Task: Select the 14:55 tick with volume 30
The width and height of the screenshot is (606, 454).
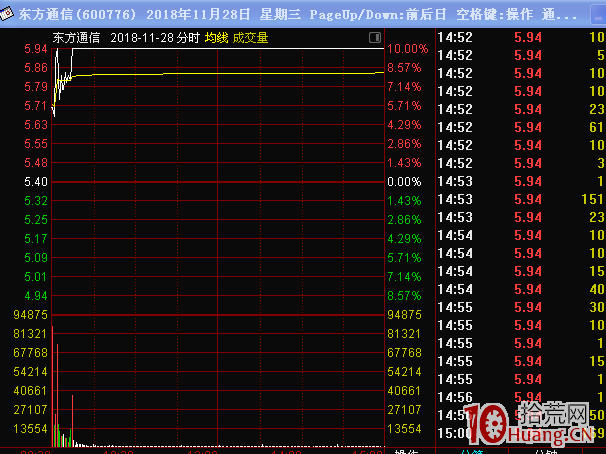Action: 521,308
